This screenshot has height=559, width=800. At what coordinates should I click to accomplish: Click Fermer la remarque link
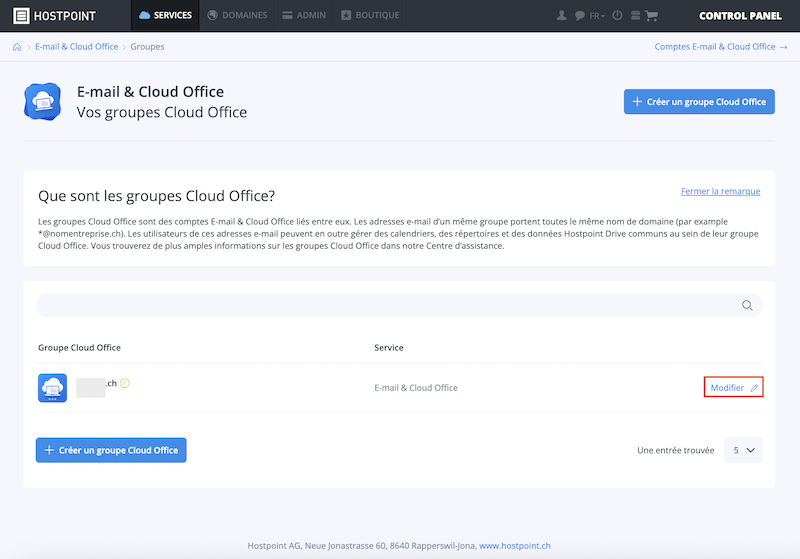[720, 191]
